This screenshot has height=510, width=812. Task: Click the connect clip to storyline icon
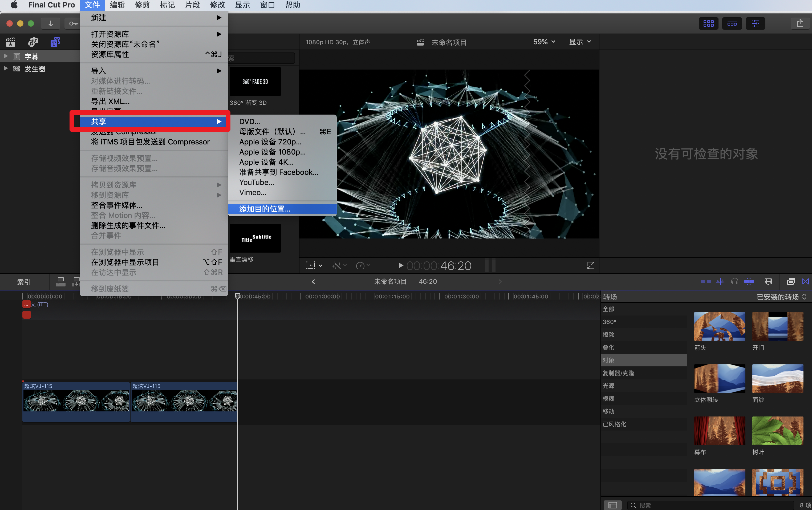[61, 282]
